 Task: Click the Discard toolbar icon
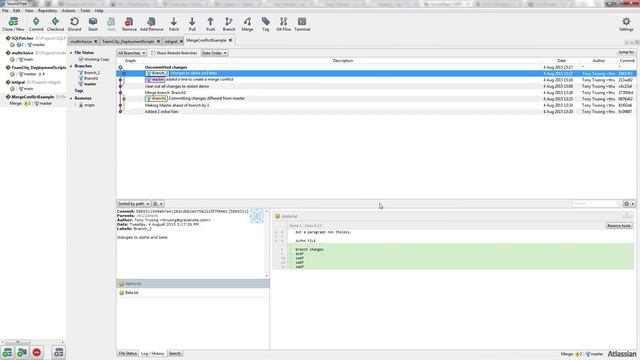[x=74, y=24]
